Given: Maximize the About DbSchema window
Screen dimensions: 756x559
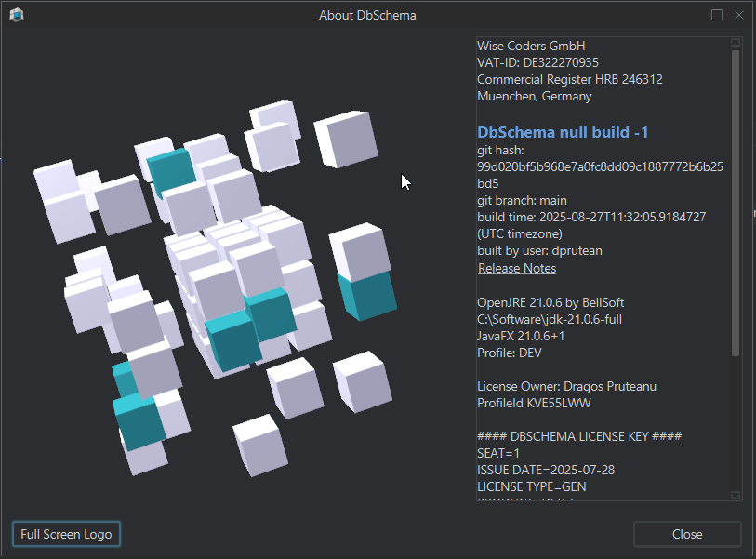Looking at the screenshot, I should [x=717, y=15].
